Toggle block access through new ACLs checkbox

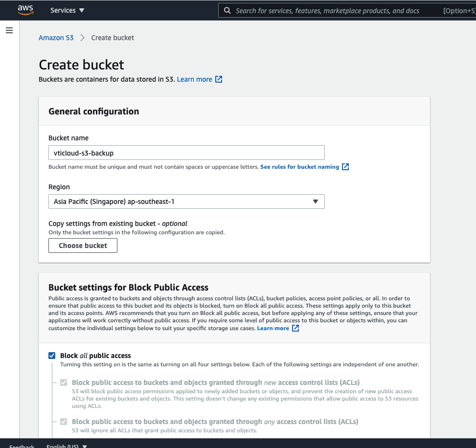tap(64, 382)
